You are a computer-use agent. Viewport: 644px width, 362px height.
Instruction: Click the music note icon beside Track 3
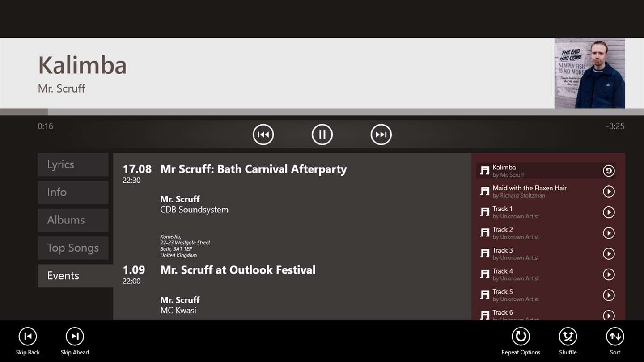coord(484,253)
